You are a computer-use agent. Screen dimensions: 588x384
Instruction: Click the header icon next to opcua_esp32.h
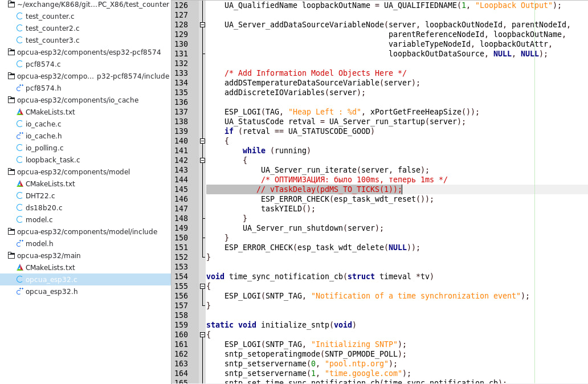pyautogui.click(x=20, y=292)
